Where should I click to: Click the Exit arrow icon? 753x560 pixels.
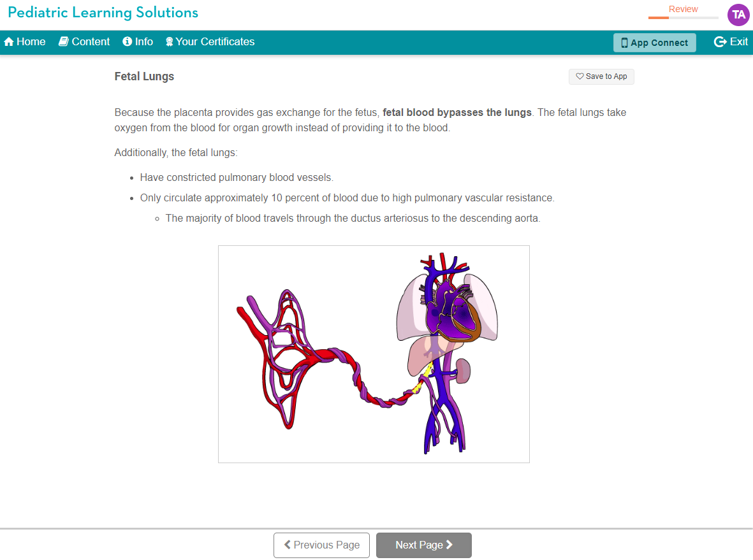[x=720, y=42]
